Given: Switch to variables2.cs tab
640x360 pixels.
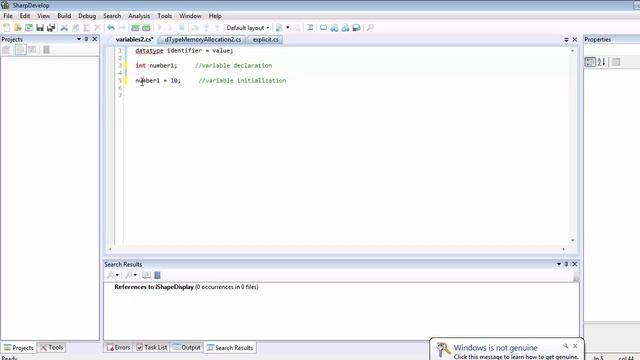Looking at the screenshot, I should [134, 40].
